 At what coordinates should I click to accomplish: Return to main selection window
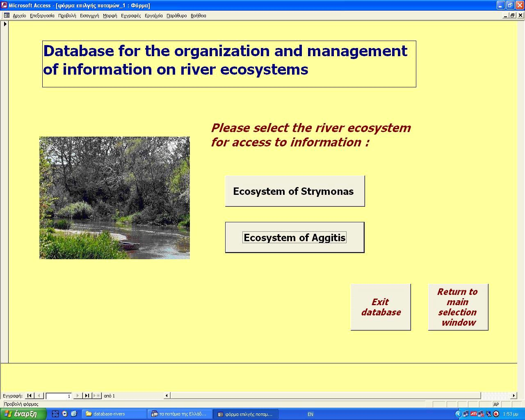[458, 307]
